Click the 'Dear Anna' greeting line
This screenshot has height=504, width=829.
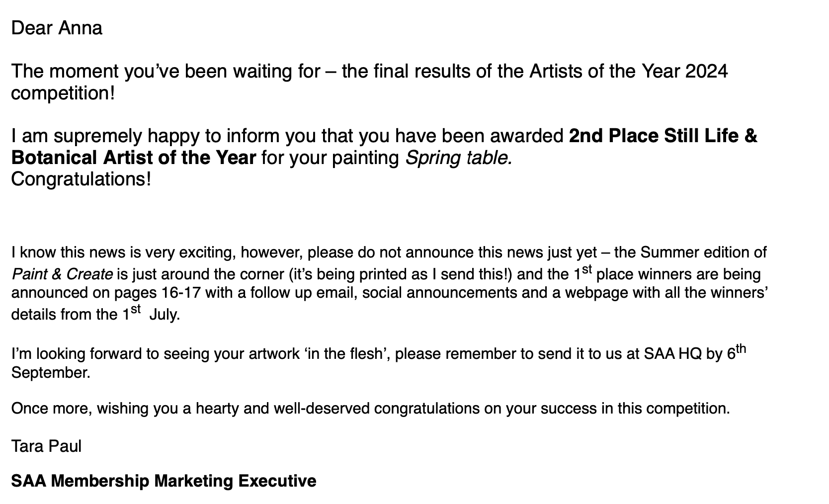[x=57, y=28]
